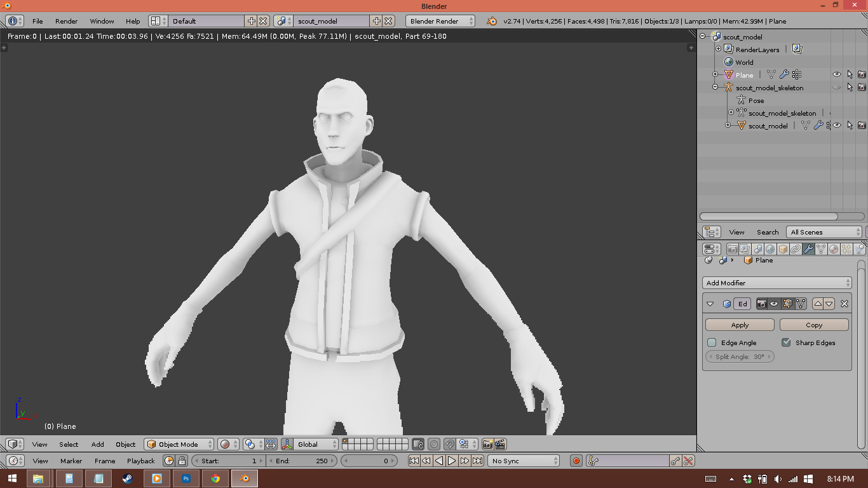The width and height of the screenshot is (868, 488).
Task: Open the 3D viewport Object menu
Action: click(125, 444)
